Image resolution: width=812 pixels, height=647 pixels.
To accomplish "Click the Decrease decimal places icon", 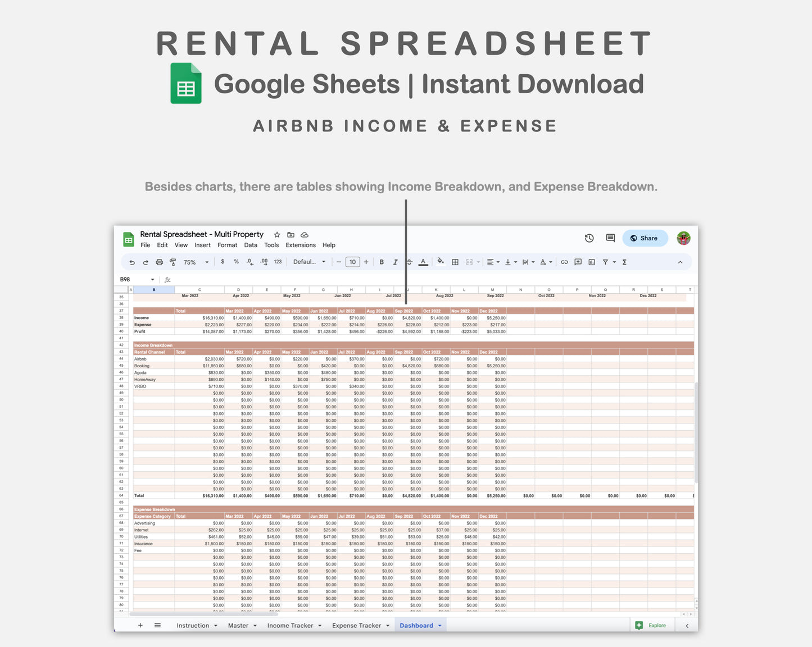I will 250,262.
